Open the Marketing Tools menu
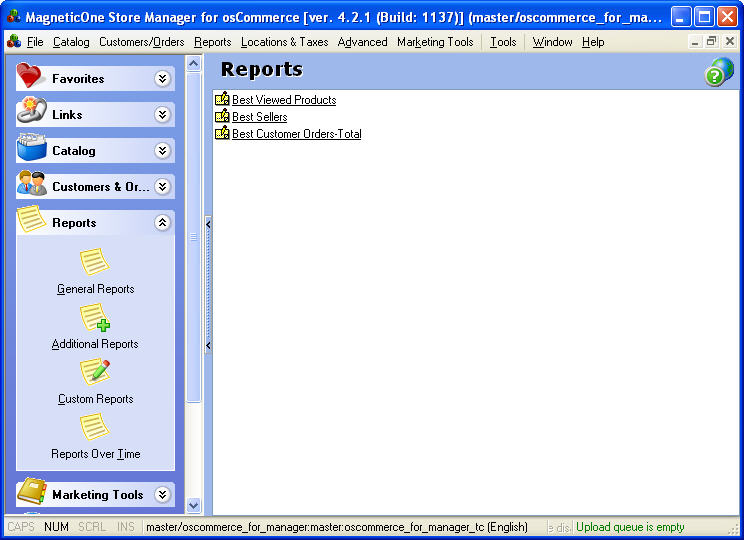The image size is (744, 540). tap(435, 42)
